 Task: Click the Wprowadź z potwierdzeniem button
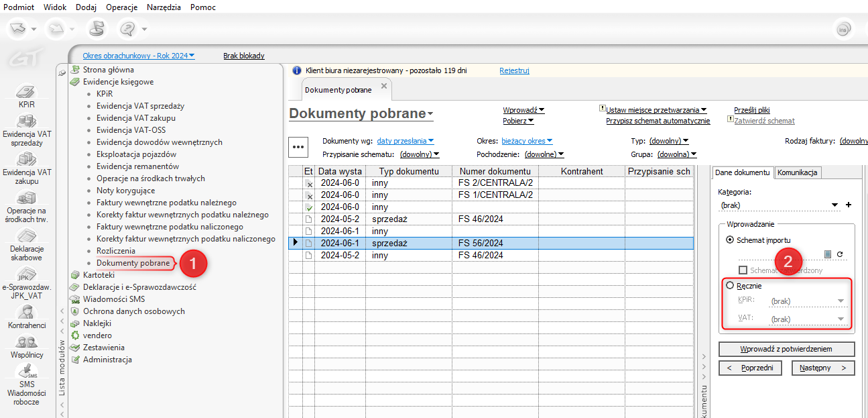pos(786,349)
